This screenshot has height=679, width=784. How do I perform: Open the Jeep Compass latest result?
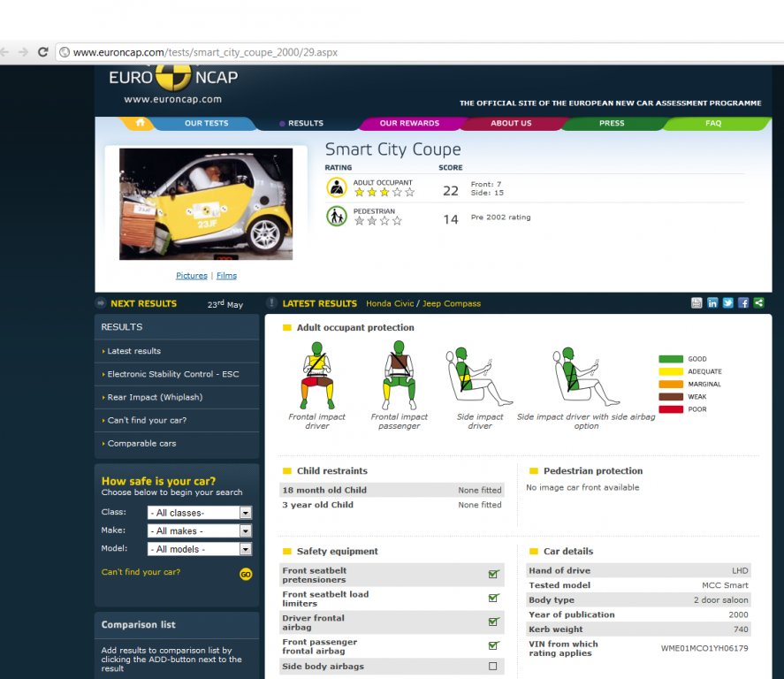pyautogui.click(x=452, y=303)
